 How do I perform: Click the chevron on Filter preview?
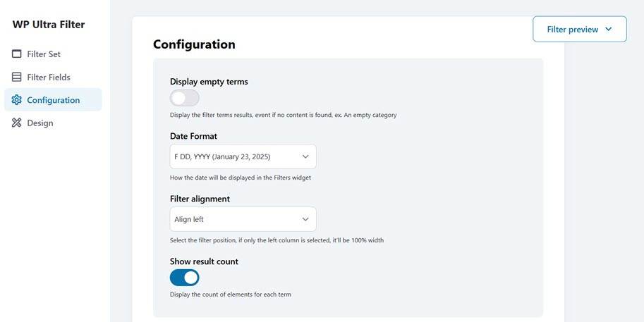[x=609, y=30]
